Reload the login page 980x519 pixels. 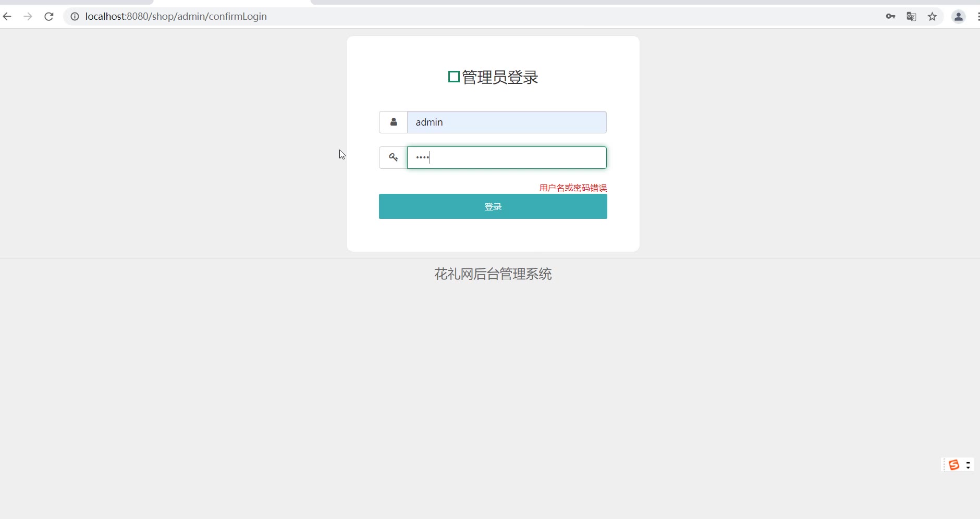click(49, 17)
